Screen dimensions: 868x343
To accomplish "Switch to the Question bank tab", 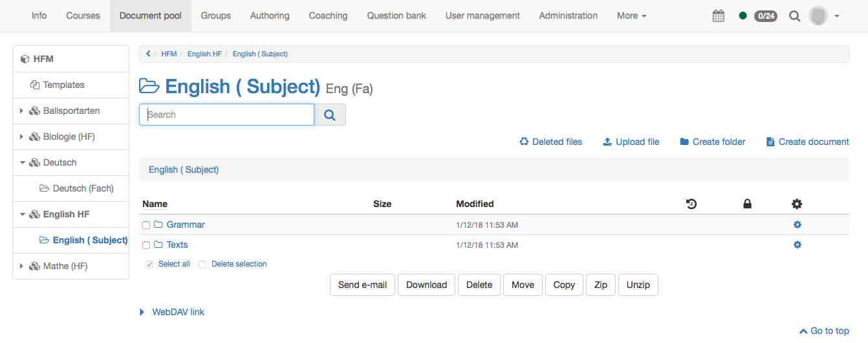I will click(x=396, y=16).
